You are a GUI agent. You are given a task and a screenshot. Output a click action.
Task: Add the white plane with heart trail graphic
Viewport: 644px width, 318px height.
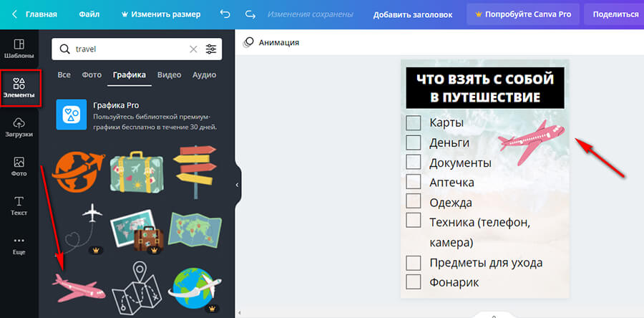click(79, 229)
